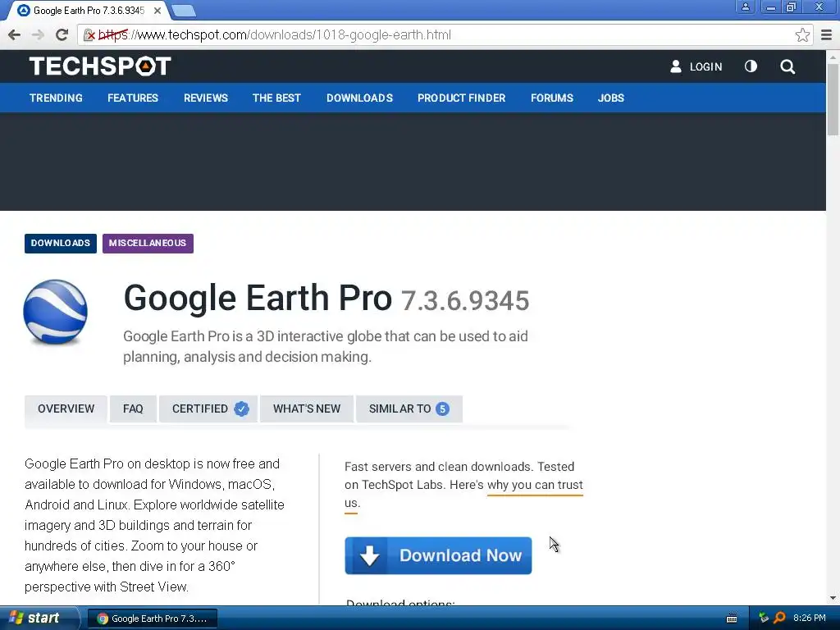840x630 pixels.
Task: Open the FEATURES nav item
Action: 133,98
